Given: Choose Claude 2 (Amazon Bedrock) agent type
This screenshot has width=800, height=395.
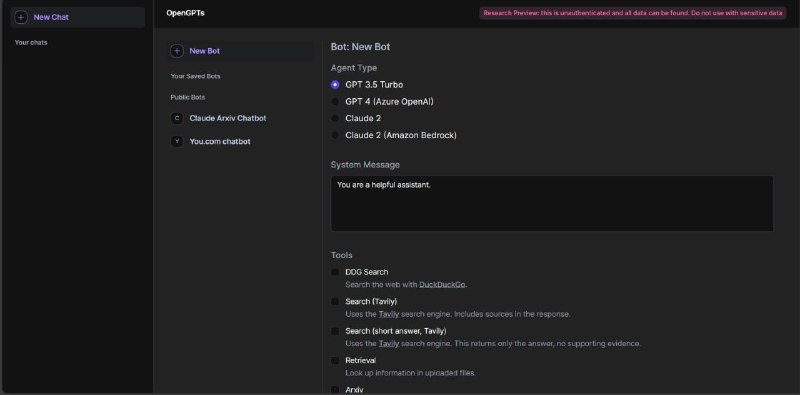Looking at the screenshot, I should click(335, 135).
